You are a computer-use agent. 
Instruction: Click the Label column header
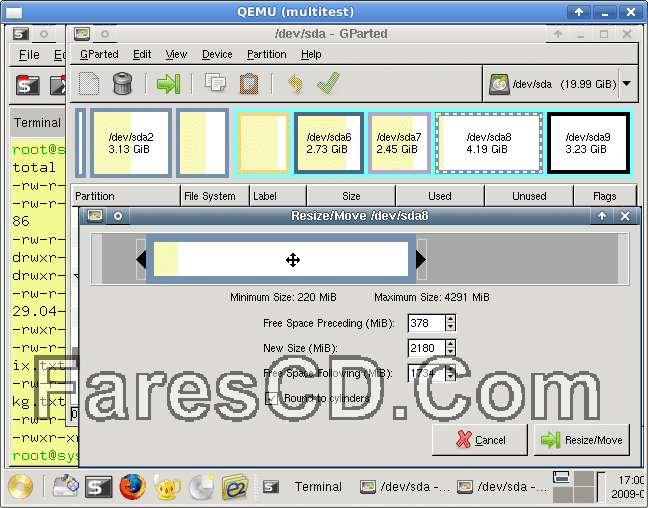[x=278, y=196]
